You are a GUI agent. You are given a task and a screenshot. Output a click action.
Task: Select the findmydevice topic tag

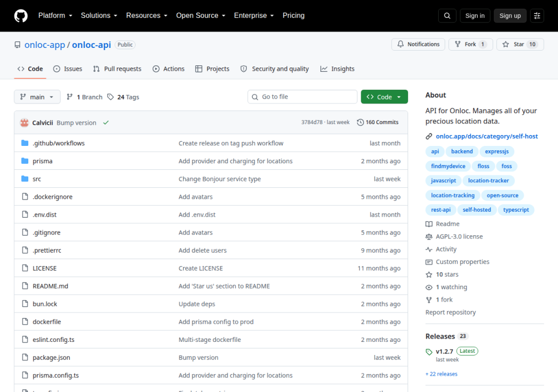tap(448, 166)
